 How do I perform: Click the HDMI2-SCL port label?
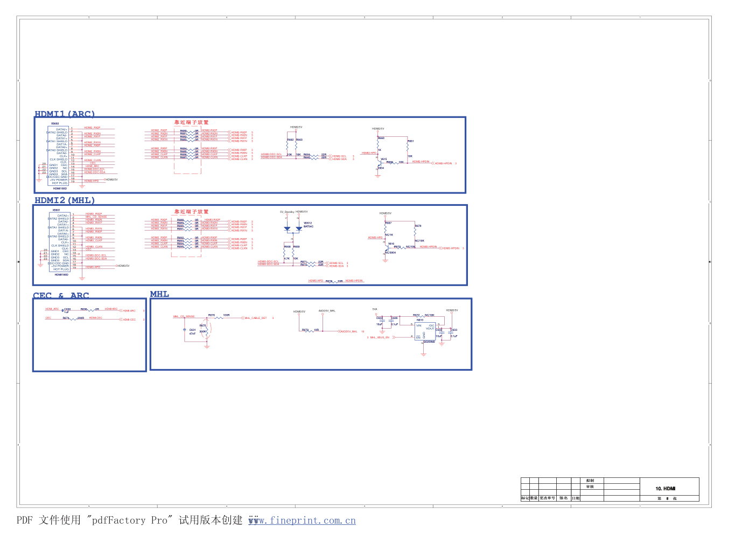pos(339,156)
